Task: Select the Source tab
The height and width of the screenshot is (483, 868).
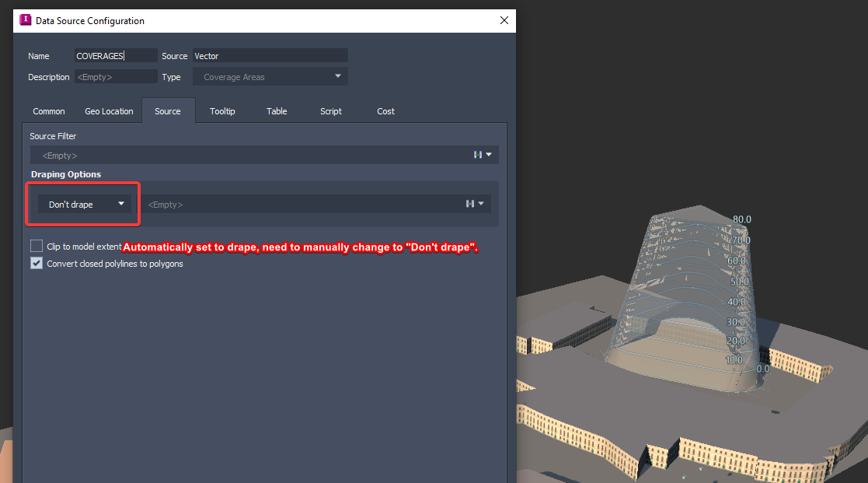Action: (x=168, y=110)
